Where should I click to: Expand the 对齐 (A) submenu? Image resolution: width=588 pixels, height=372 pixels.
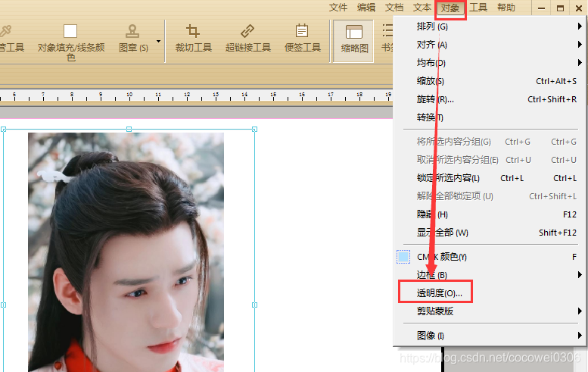point(490,45)
